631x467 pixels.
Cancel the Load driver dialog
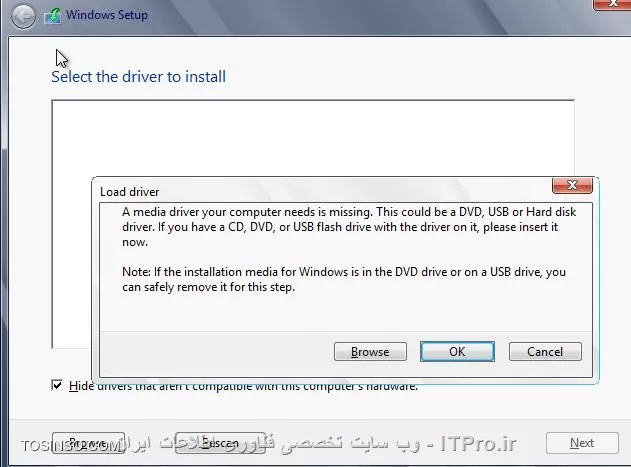(x=545, y=352)
